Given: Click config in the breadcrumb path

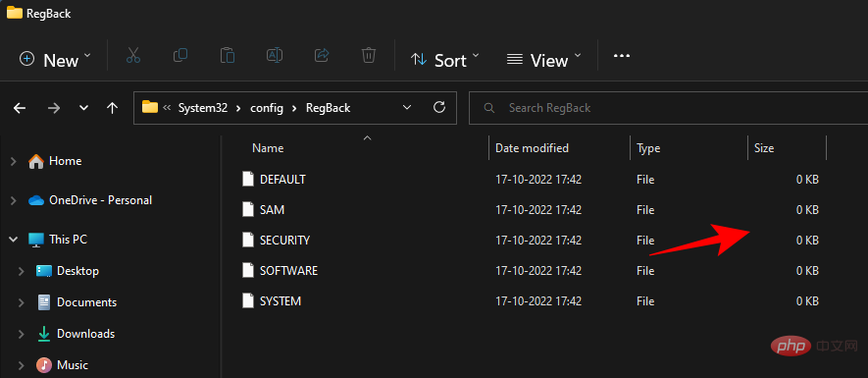Looking at the screenshot, I should click(x=267, y=108).
